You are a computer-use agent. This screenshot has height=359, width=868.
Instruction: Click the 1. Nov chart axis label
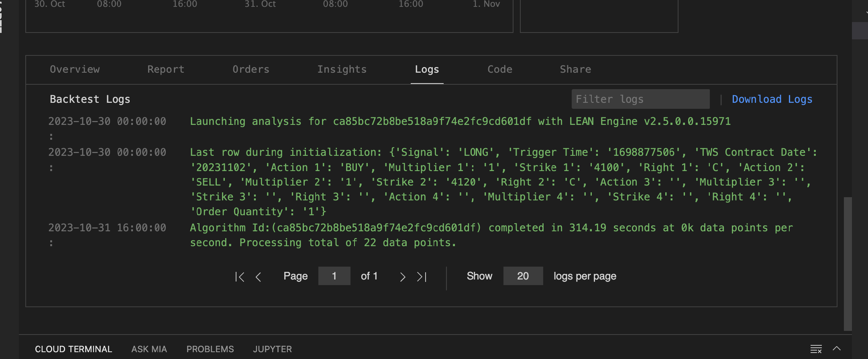pos(486,4)
